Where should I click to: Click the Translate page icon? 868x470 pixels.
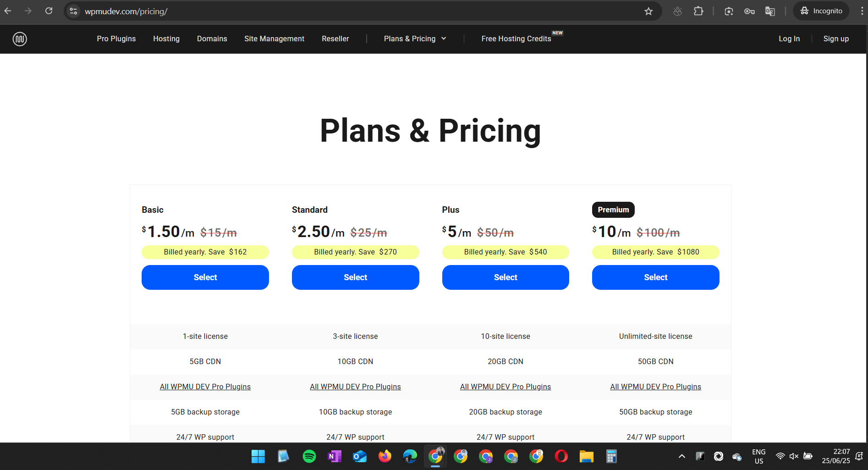[x=770, y=11]
